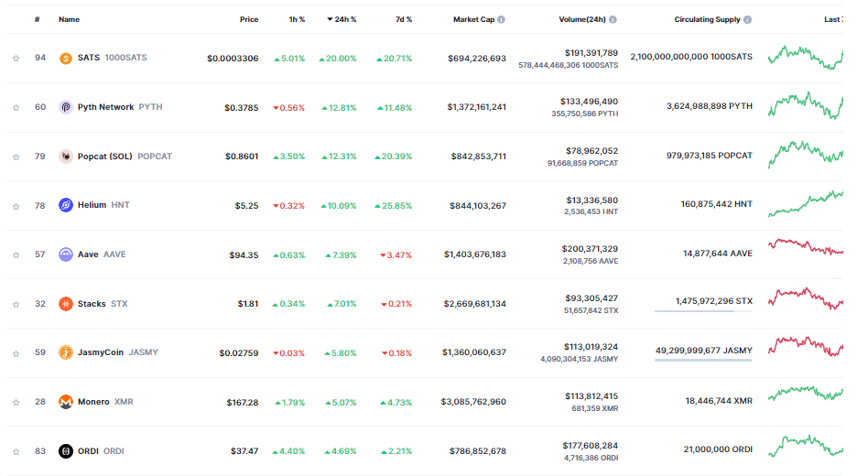Viewport: 868px width, 476px height.
Task: Click the SATS coin logo
Action: (x=66, y=58)
